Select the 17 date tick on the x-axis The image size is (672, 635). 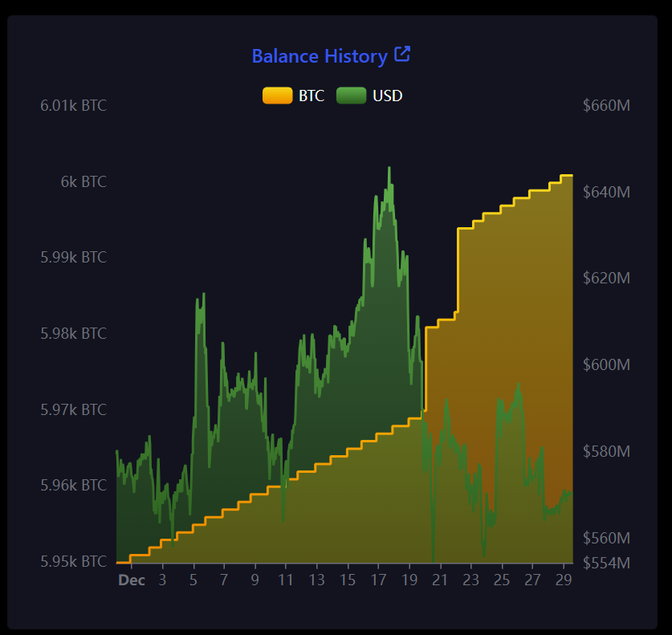click(378, 580)
